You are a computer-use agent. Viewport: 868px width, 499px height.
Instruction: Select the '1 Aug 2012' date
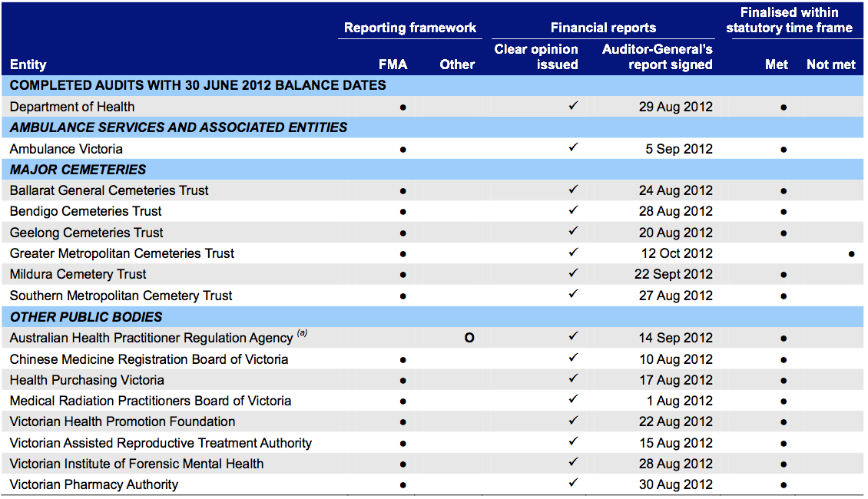(x=680, y=401)
